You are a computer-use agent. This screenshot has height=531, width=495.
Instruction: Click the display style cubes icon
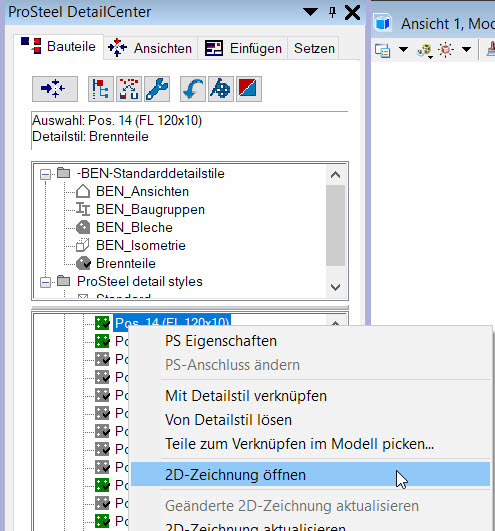tap(424, 50)
